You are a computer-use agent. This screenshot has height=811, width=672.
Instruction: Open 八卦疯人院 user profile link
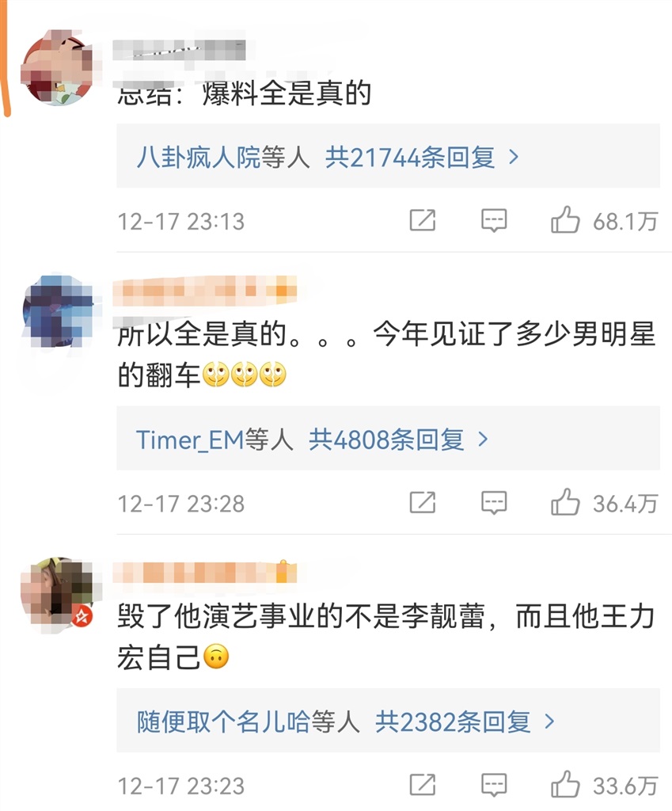(x=199, y=158)
